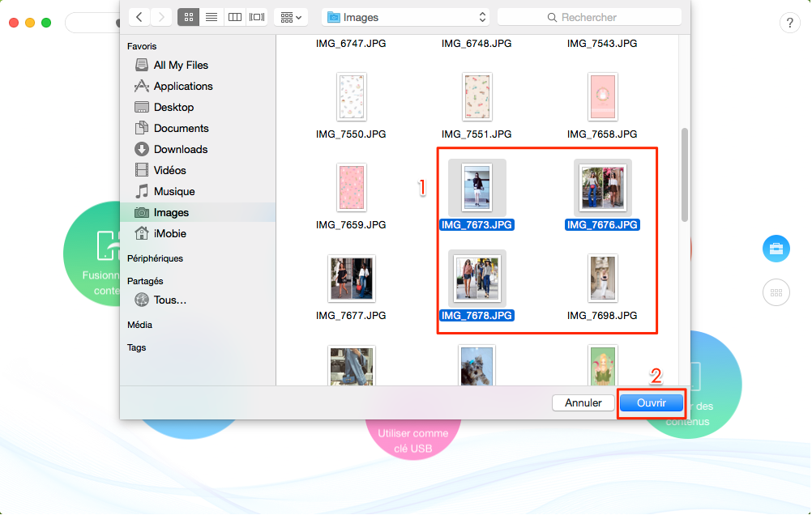Select the IMG_7659.JPG thumbnail
Screen dimensions: 812x515
tap(351, 187)
